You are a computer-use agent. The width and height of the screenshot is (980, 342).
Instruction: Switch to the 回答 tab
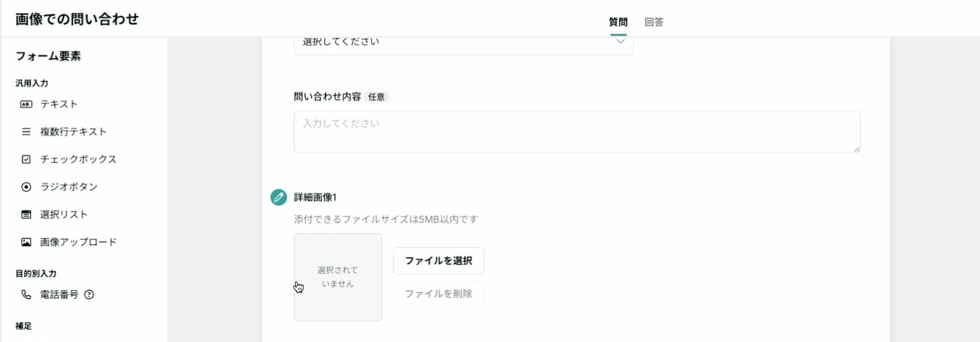pyautogui.click(x=654, y=22)
